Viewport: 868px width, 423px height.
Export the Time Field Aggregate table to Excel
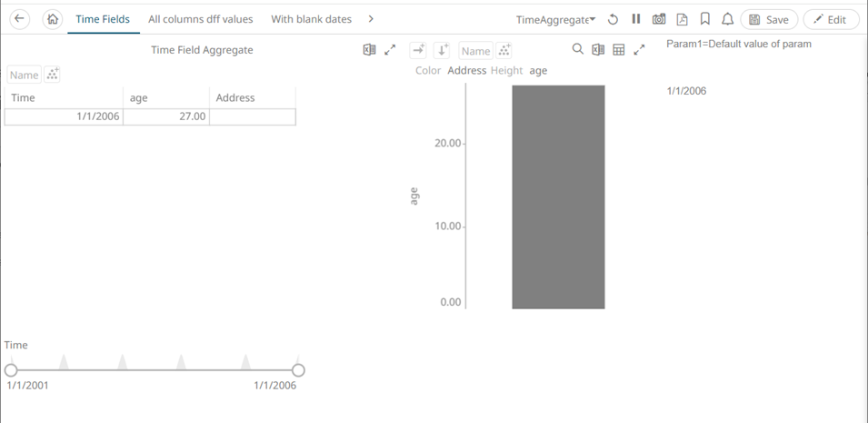pos(369,50)
